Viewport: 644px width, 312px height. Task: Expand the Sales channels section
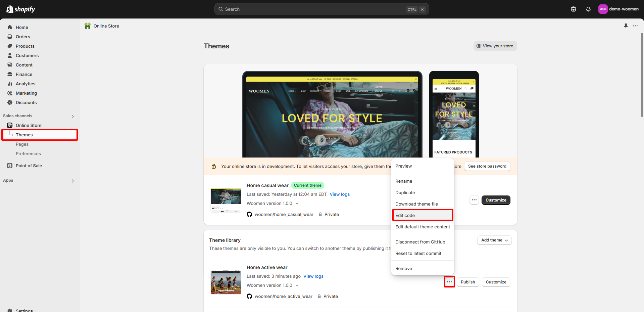[x=73, y=116]
